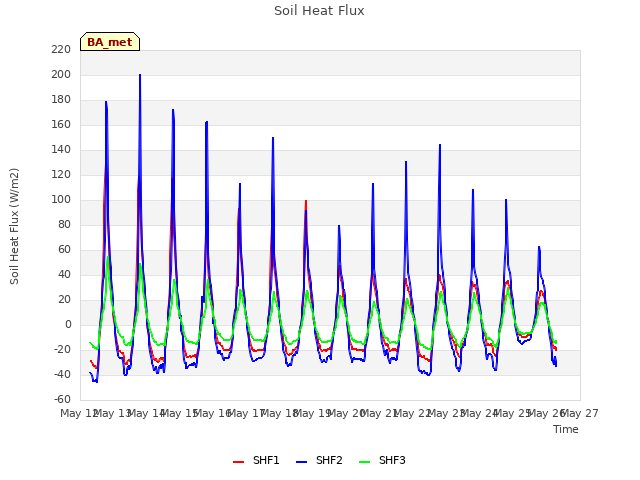Screen dimensions: 640x480
Task: Toggle the SHF2 series in the legend
Action: pos(319,460)
